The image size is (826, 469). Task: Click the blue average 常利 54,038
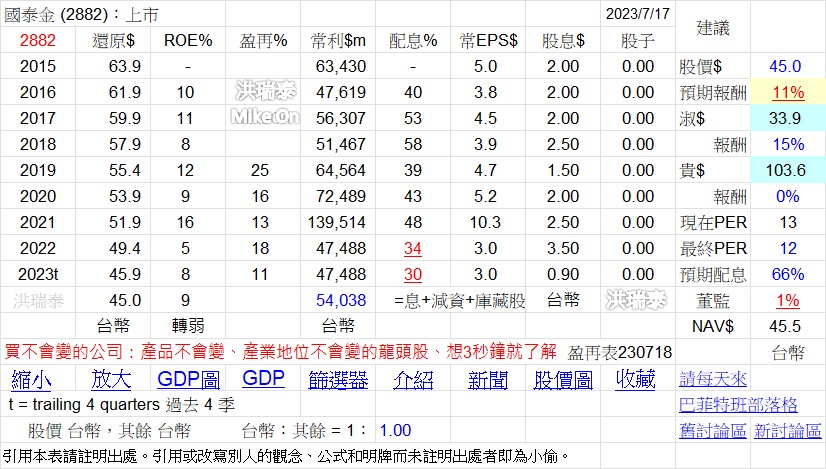click(341, 300)
